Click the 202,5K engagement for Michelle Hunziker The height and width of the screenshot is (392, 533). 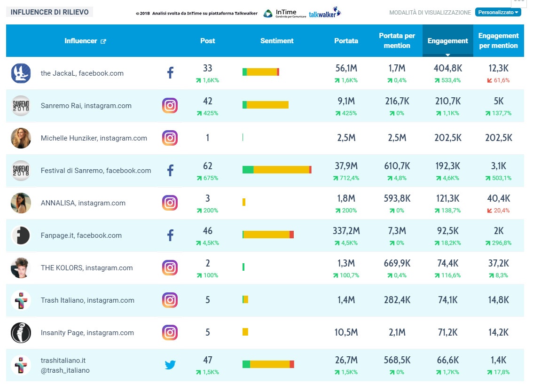pos(447,138)
